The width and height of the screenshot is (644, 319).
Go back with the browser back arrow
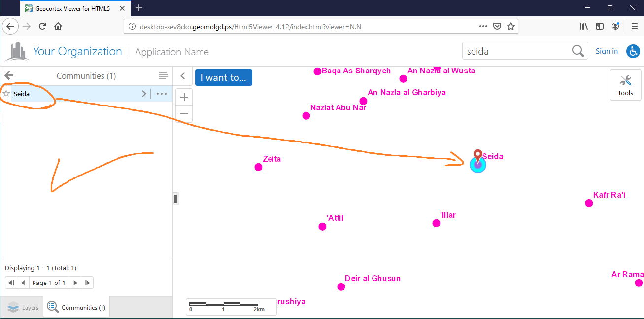pos(11,26)
